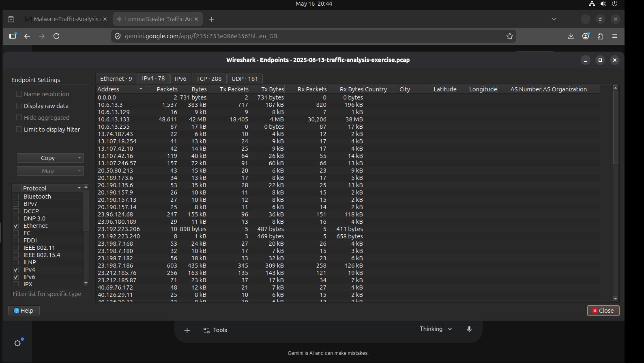This screenshot has height=363, width=644.
Task: Open the browser account profile icon
Action: [586, 36]
